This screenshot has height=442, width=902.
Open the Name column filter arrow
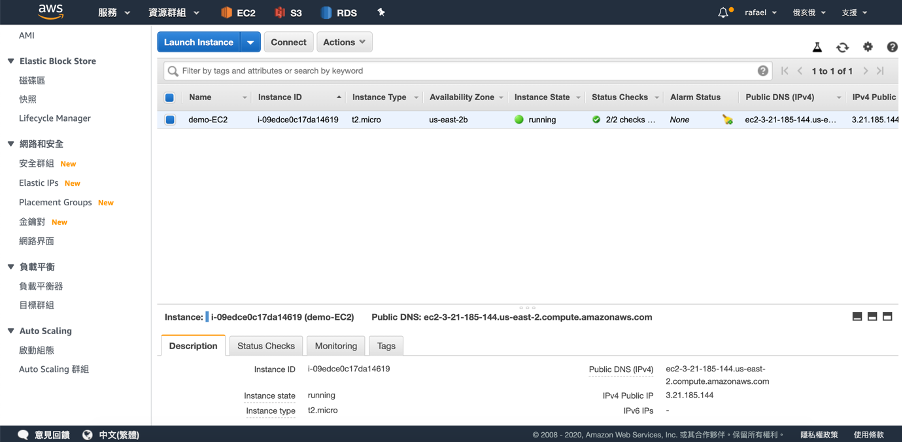click(x=245, y=98)
